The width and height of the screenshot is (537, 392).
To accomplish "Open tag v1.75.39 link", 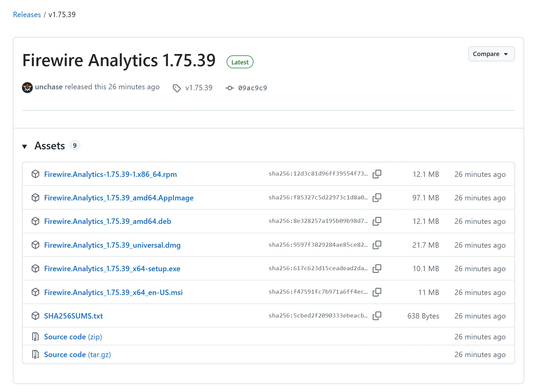I will click(x=199, y=88).
